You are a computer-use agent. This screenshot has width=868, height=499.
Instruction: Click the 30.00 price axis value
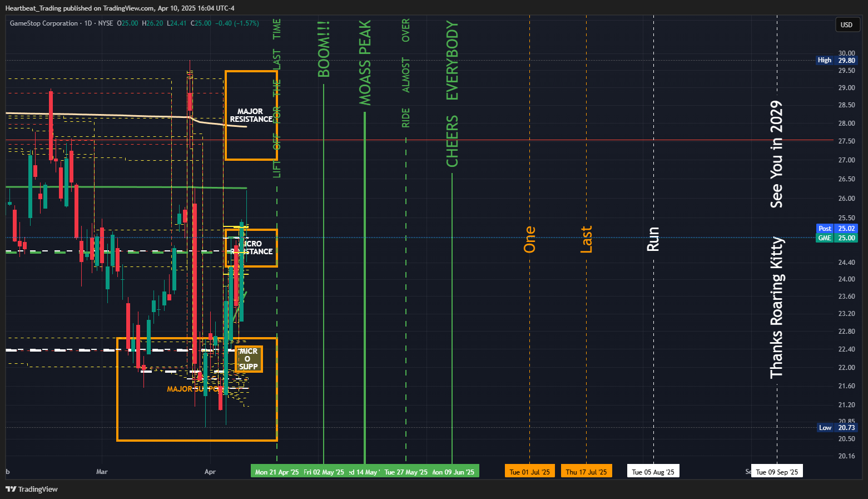pos(847,53)
